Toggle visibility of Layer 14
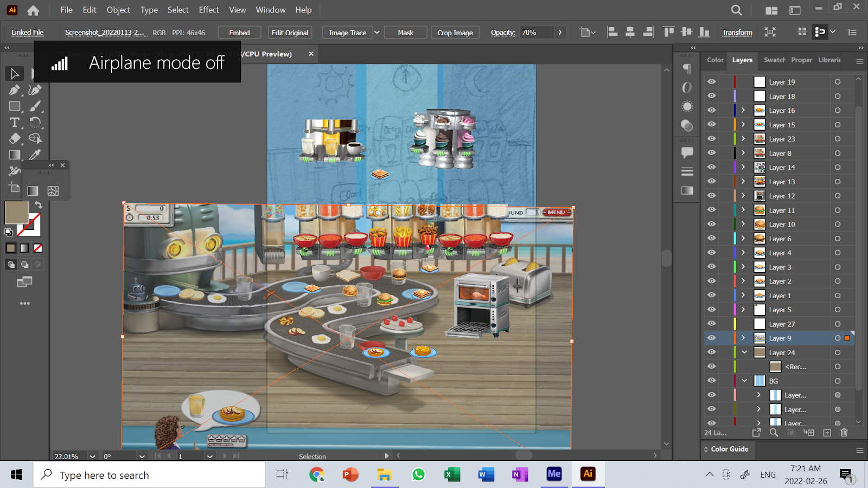Screen dimensions: 868x488 [x=712, y=167]
